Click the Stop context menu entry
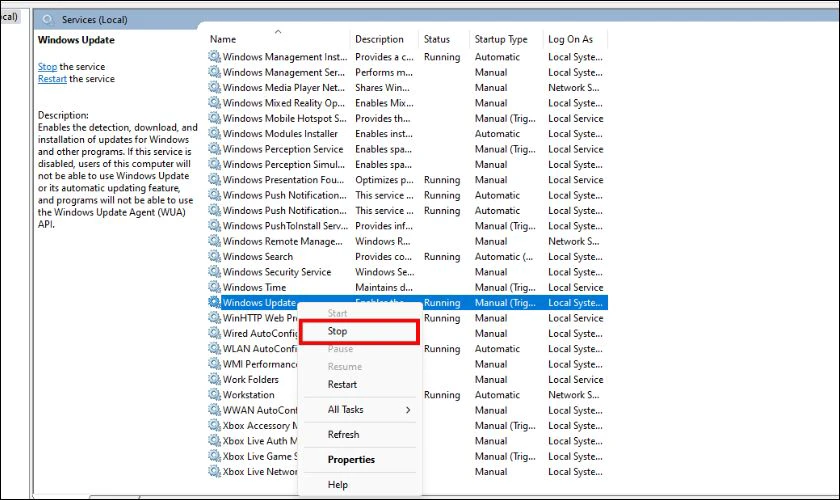 click(x=358, y=332)
